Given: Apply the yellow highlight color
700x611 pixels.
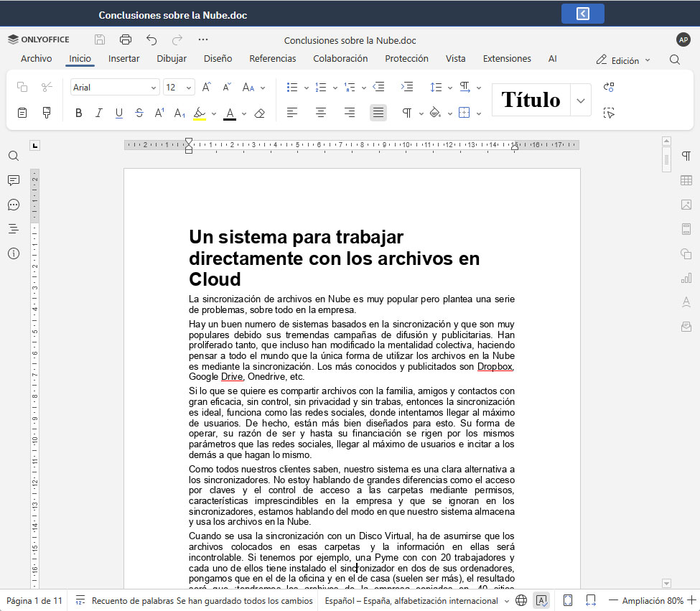Looking at the screenshot, I should 200,113.
